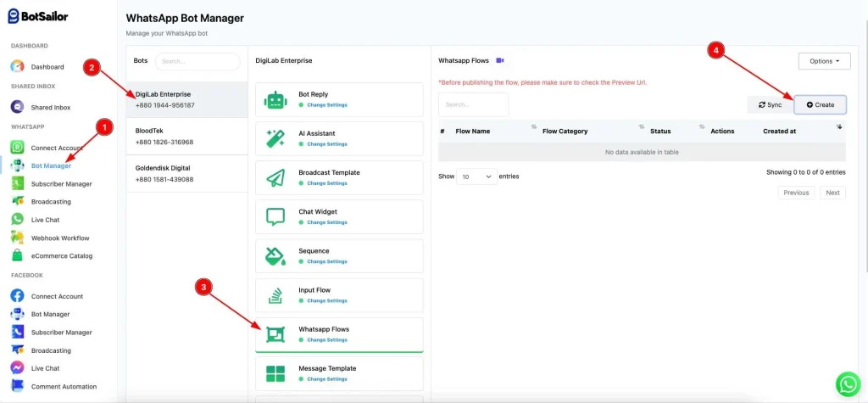Open Subscriber Manager under WhatsApp menu
The width and height of the screenshot is (868, 403).
pyautogui.click(x=61, y=183)
